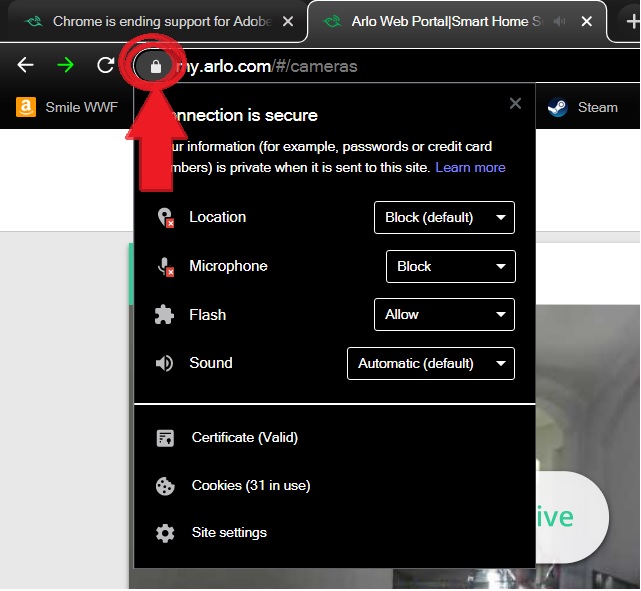Open the Microphone permission dropdown
This screenshot has width=641, height=591.
(450, 266)
